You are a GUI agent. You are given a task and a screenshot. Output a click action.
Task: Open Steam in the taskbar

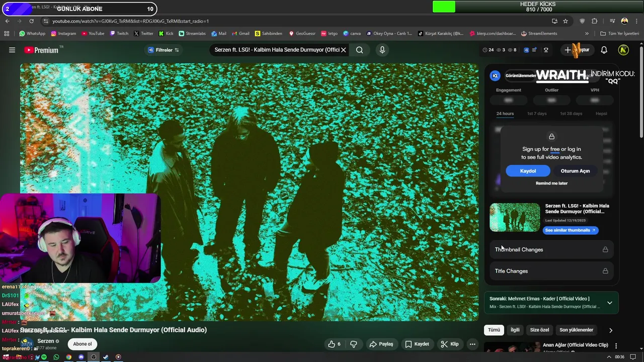106,357
